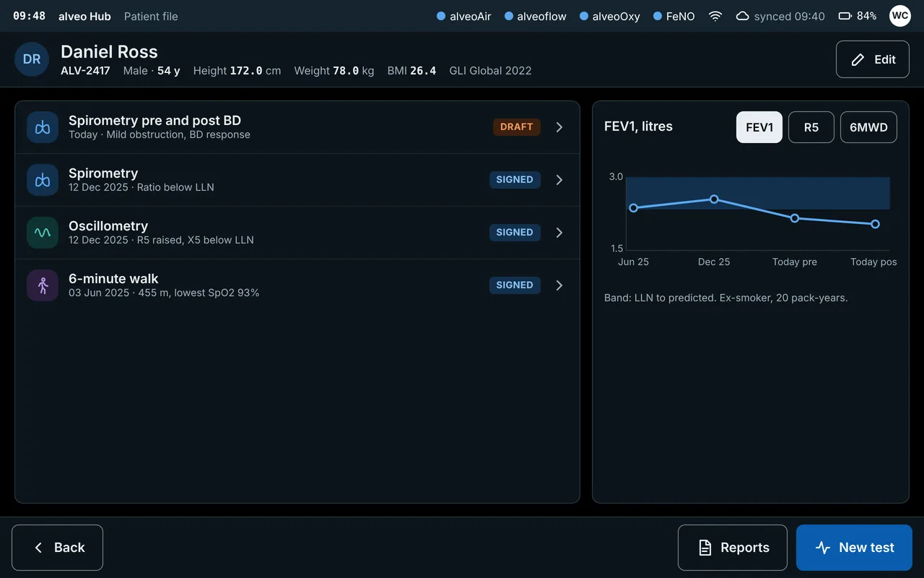The width and height of the screenshot is (924, 578).
Task: Select the Jun 25 data point on chart
Action: (634, 208)
